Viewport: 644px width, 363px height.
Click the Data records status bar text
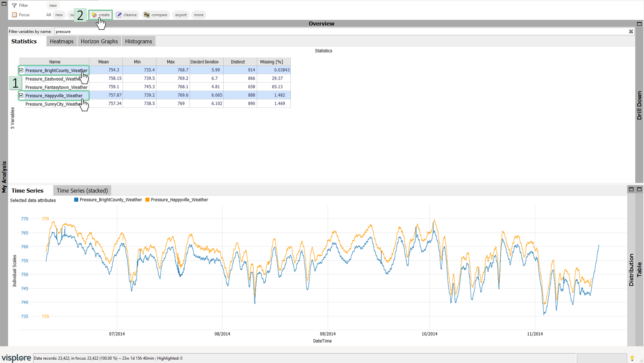tap(108, 358)
